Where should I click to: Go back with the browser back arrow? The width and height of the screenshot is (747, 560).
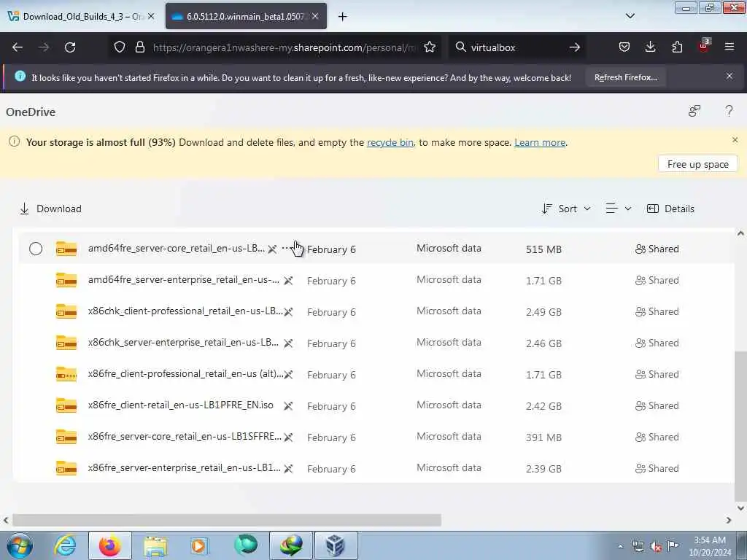[18, 47]
